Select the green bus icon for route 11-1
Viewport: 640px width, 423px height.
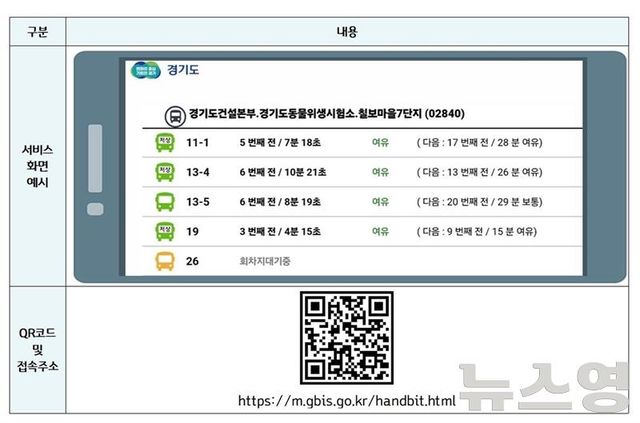tap(163, 143)
